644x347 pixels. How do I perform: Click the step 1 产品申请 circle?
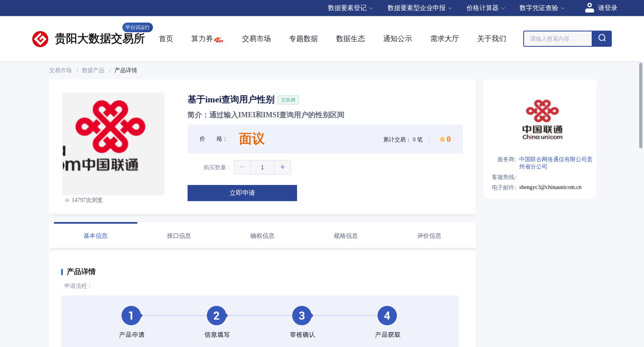click(x=131, y=316)
